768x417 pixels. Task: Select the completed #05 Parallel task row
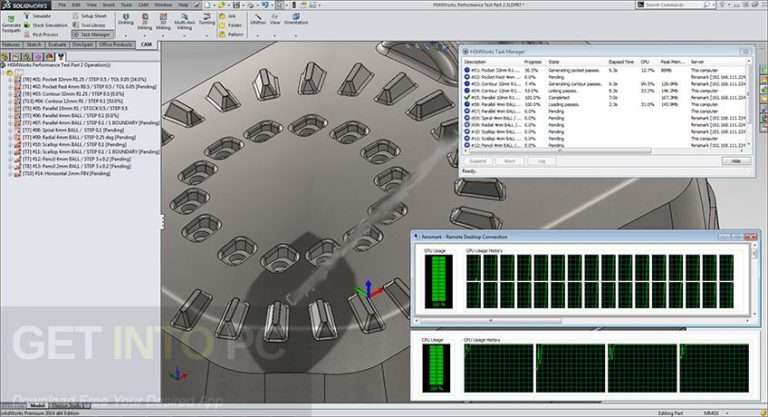click(x=605, y=98)
